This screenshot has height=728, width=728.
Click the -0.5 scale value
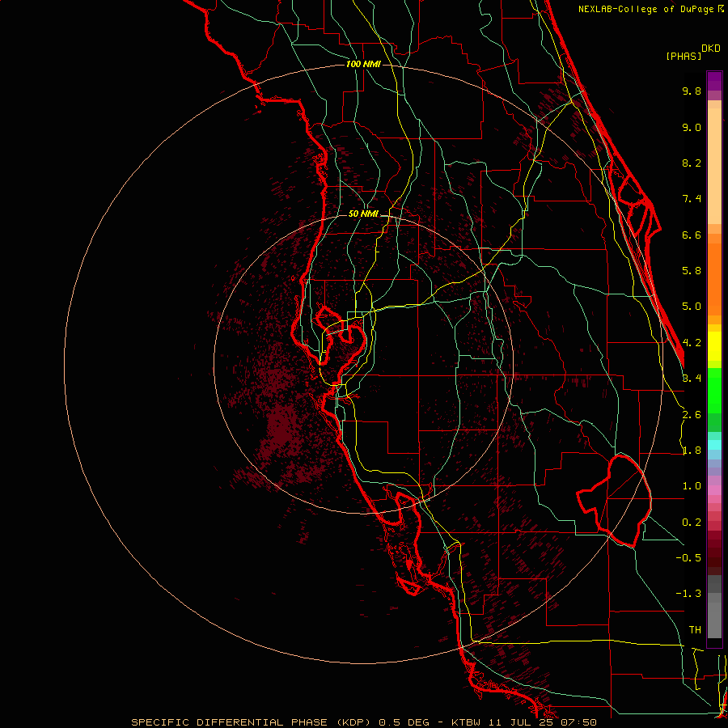tap(688, 558)
